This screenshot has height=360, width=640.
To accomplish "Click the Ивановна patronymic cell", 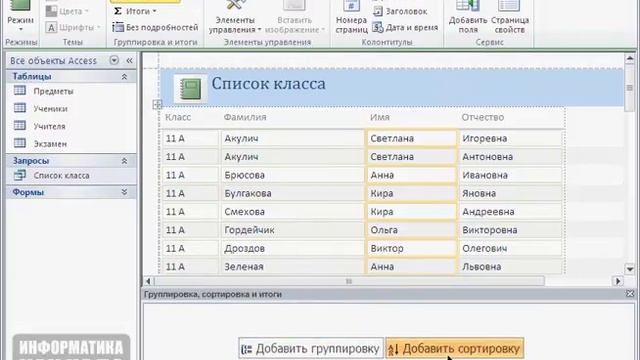I will [x=511, y=175].
